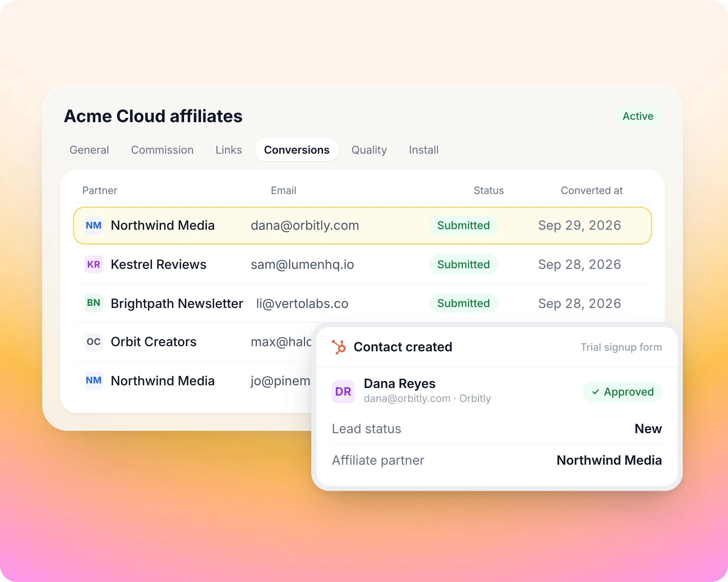Click the Northwind Media name beside jo@pinem
The height and width of the screenshot is (582, 728).
[x=162, y=381]
